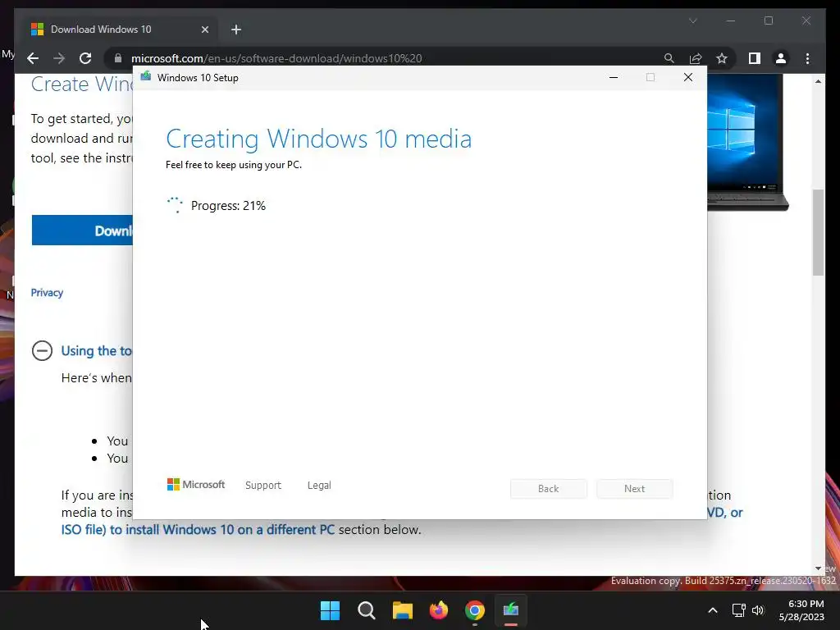The image size is (840, 630).
Task: Click 'Feel free to keep using your PC.'
Action: click(234, 165)
